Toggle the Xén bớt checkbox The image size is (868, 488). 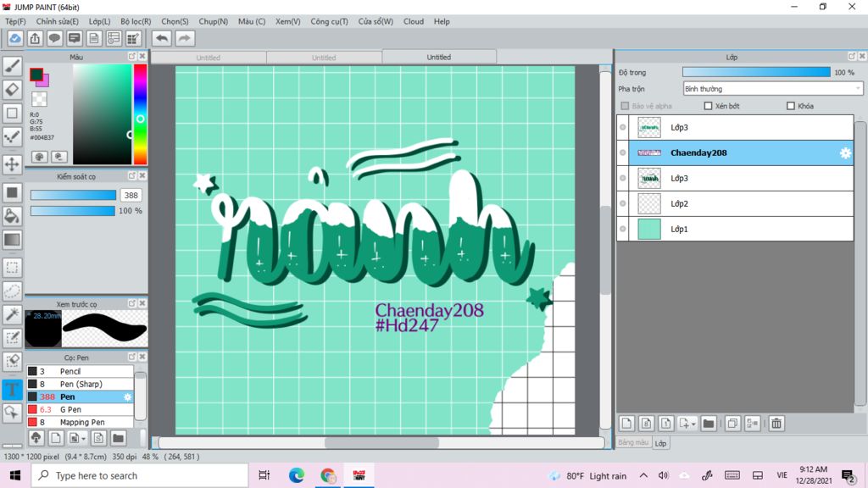[708, 106]
